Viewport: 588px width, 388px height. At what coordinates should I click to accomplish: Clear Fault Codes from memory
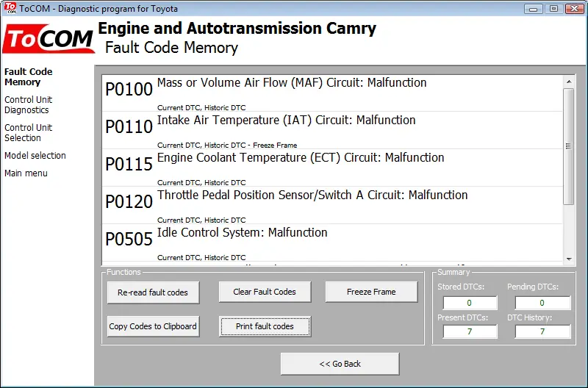265,292
